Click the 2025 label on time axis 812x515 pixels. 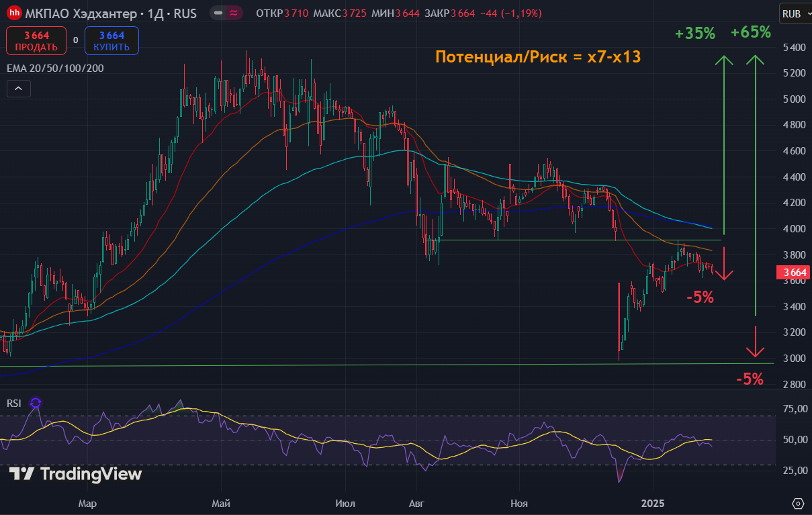click(652, 504)
